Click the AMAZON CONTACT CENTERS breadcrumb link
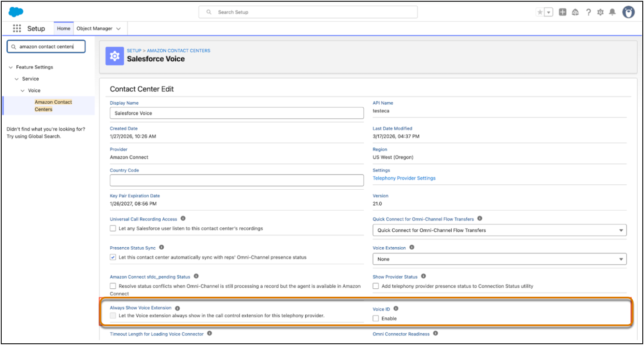This screenshot has height=345, width=644. tap(178, 51)
